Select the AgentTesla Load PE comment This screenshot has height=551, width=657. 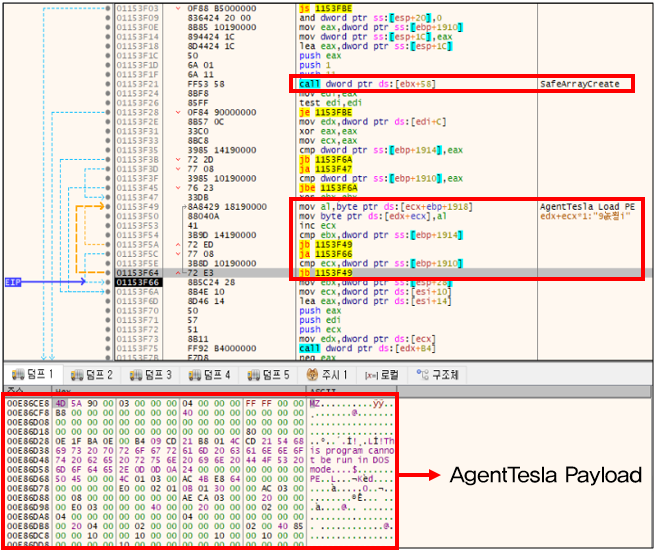[x=587, y=207]
